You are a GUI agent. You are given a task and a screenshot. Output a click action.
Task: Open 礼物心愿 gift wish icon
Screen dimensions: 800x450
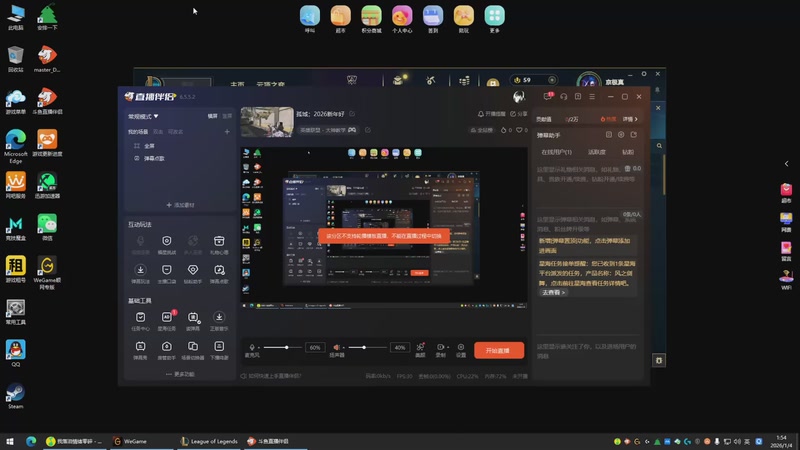[219, 244]
